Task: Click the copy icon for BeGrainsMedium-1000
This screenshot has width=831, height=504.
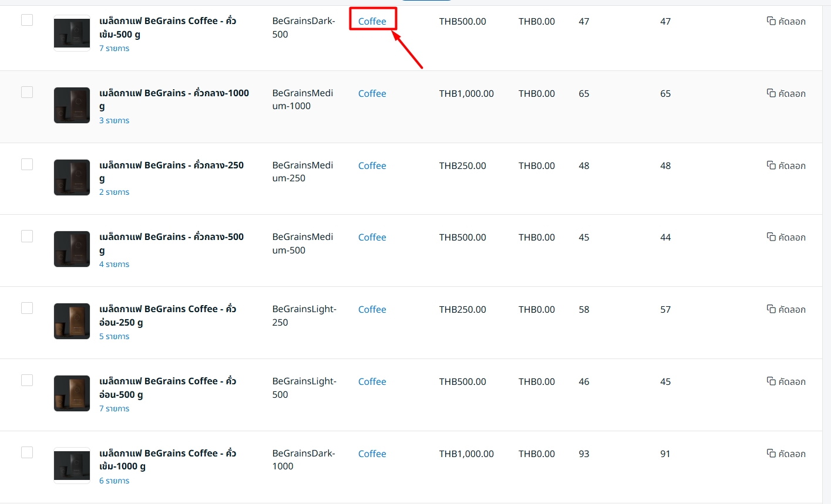Action: click(771, 93)
